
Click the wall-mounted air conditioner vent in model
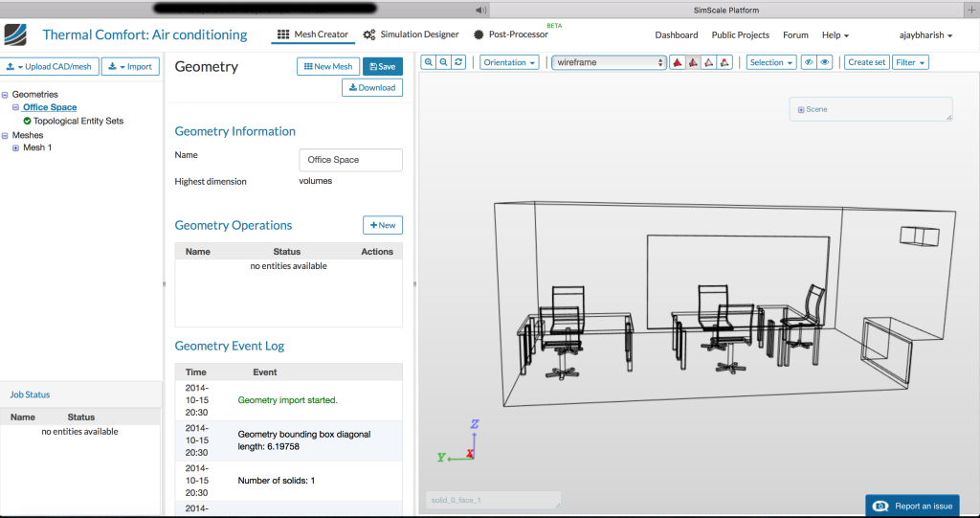(x=920, y=236)
